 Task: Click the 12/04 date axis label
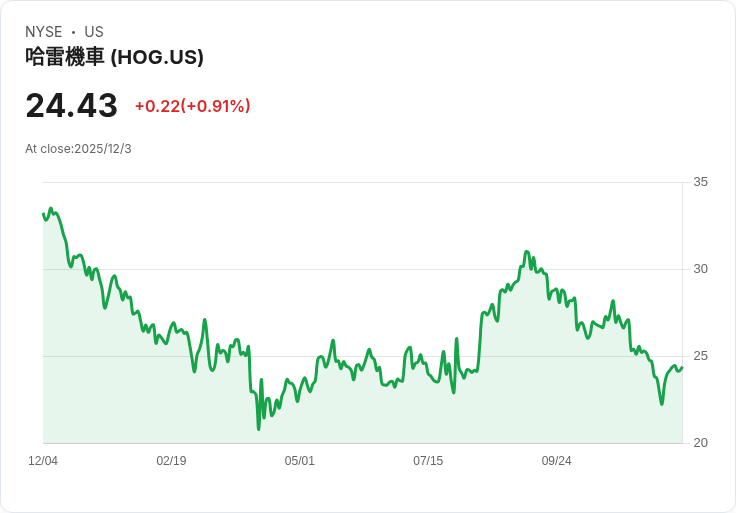pos(43,461)
